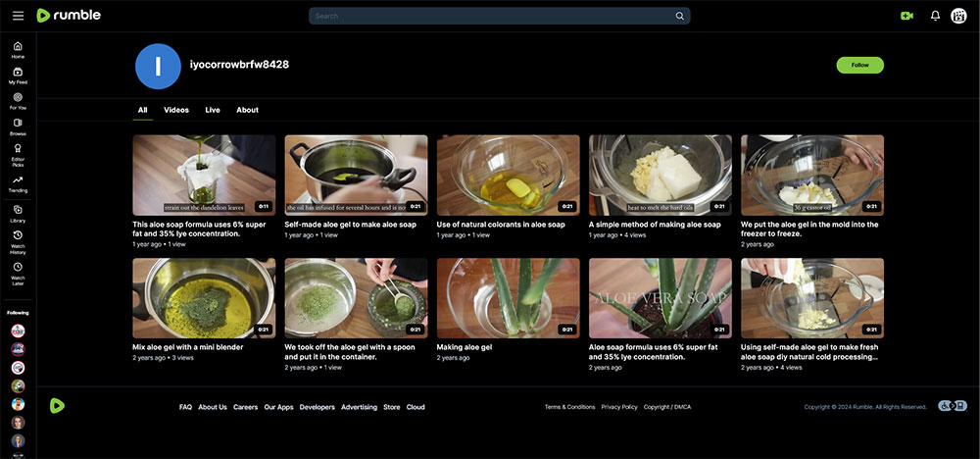The image size is (980, 459).
Task: Open For You in the sidebar
Action: click(18, 101)
